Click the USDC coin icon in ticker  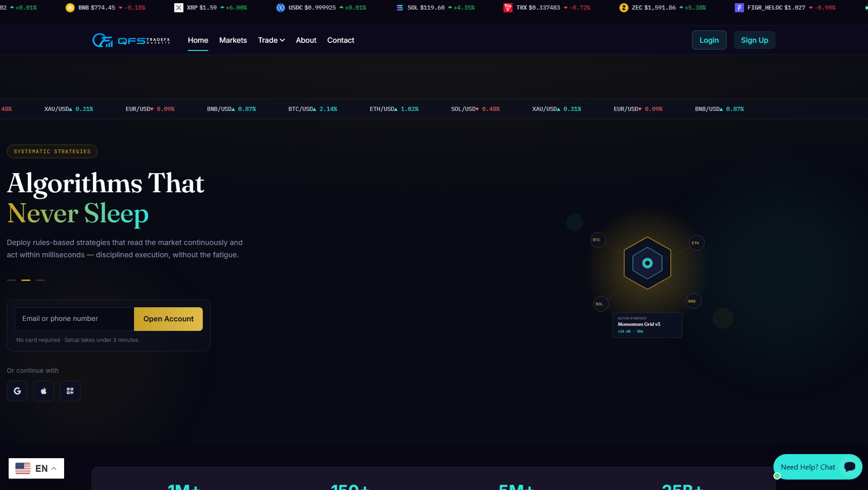(x=281, y=8)
